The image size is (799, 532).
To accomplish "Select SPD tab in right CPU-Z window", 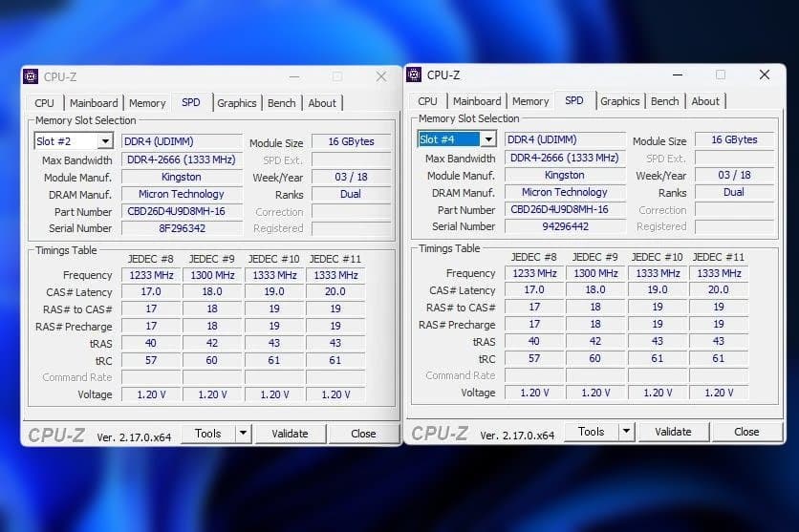I will [x=574, y=99].
